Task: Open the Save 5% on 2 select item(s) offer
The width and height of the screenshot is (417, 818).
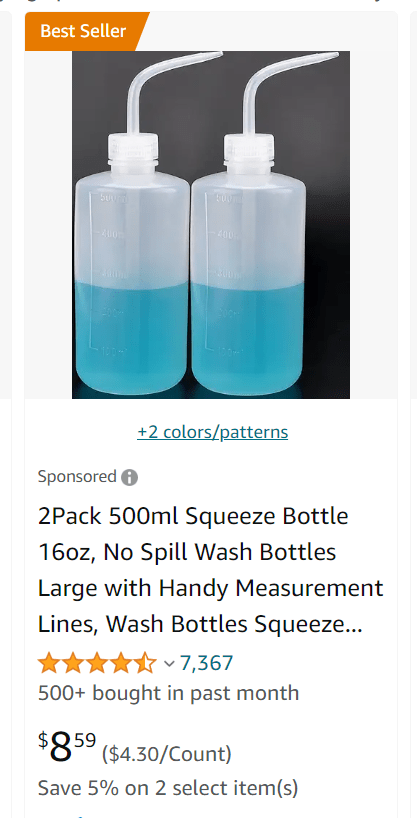Action: click(x=168, y=788)
